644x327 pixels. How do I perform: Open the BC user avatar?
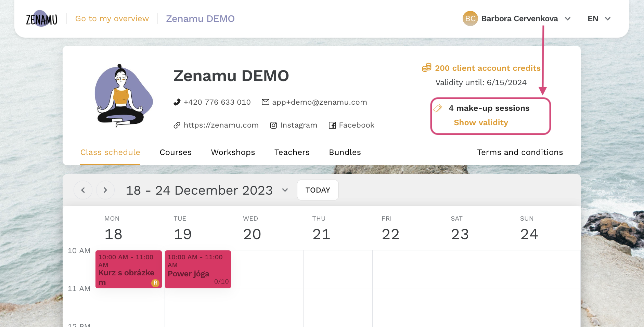(470, 18)
